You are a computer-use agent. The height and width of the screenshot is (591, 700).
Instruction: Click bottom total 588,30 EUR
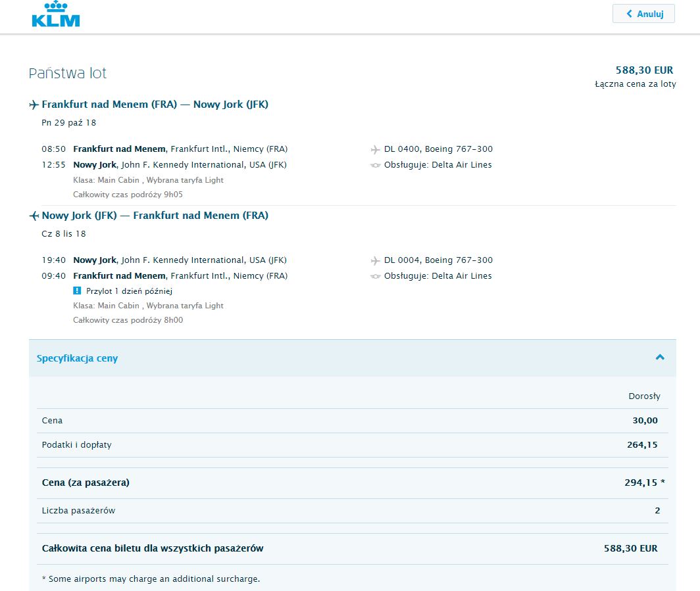[x=630, y=548]
